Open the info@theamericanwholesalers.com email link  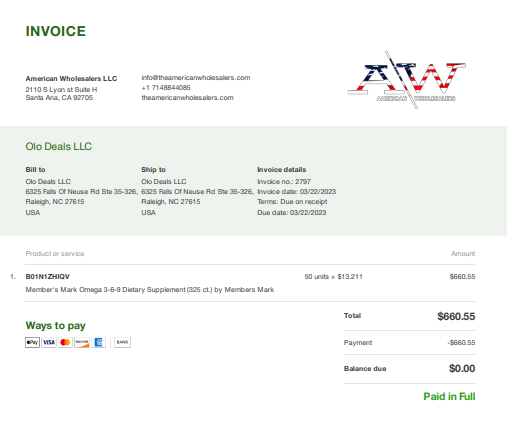tap(196, 78)
